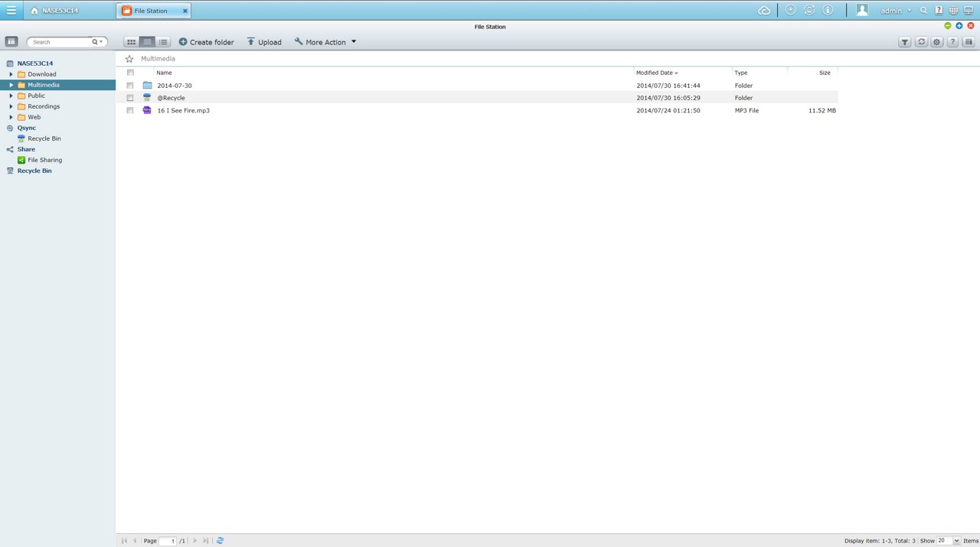This screenshot has width=980, height=547.
Task: Switch to list view
Action: tap(147, 42)
